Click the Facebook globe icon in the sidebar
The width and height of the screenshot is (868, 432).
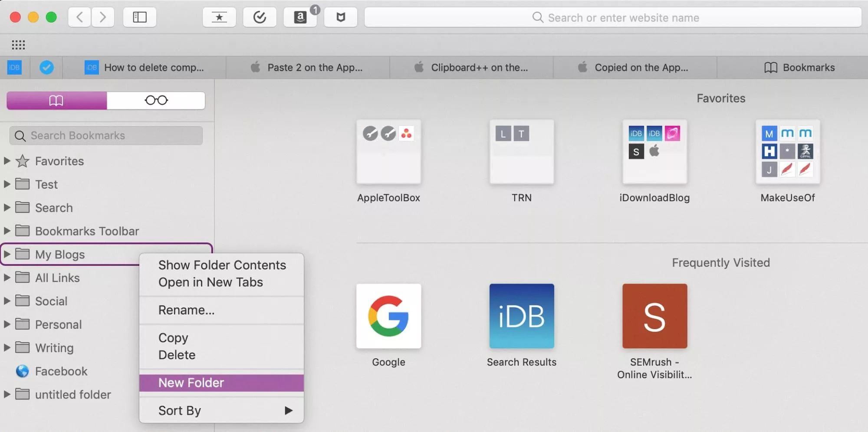pyautogui.click(x=21, y=371)
